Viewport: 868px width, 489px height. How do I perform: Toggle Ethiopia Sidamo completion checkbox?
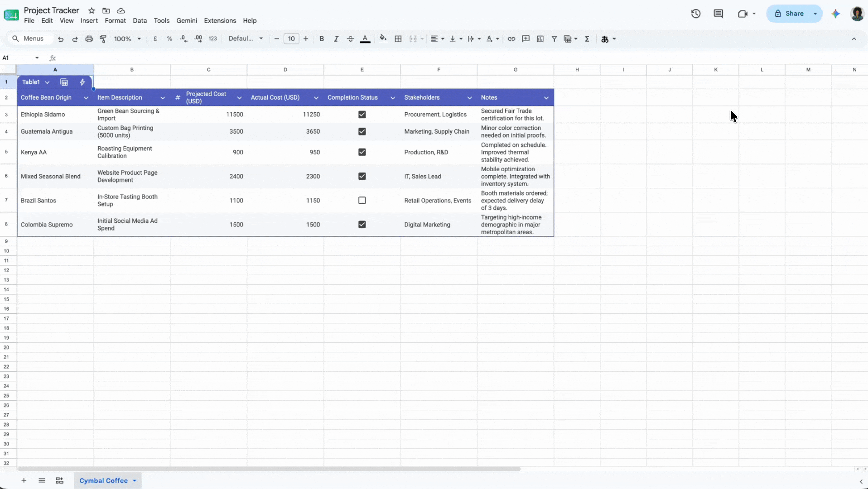click(362, 115)
